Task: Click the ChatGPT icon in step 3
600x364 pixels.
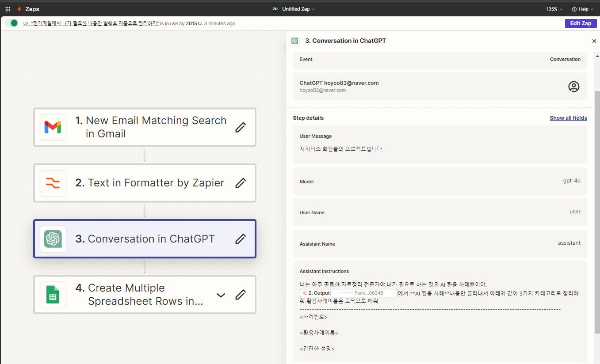Action: pos(53,239)
